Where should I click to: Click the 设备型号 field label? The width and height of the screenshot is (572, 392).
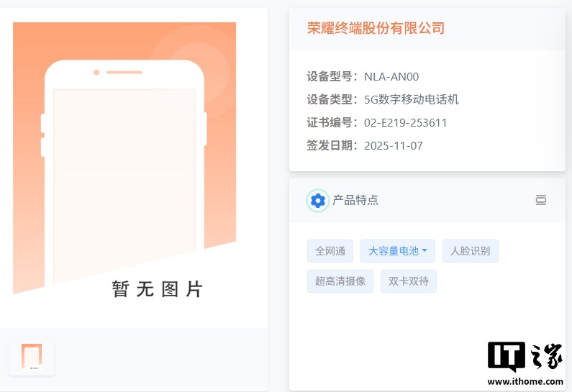[x=332, y=77]
